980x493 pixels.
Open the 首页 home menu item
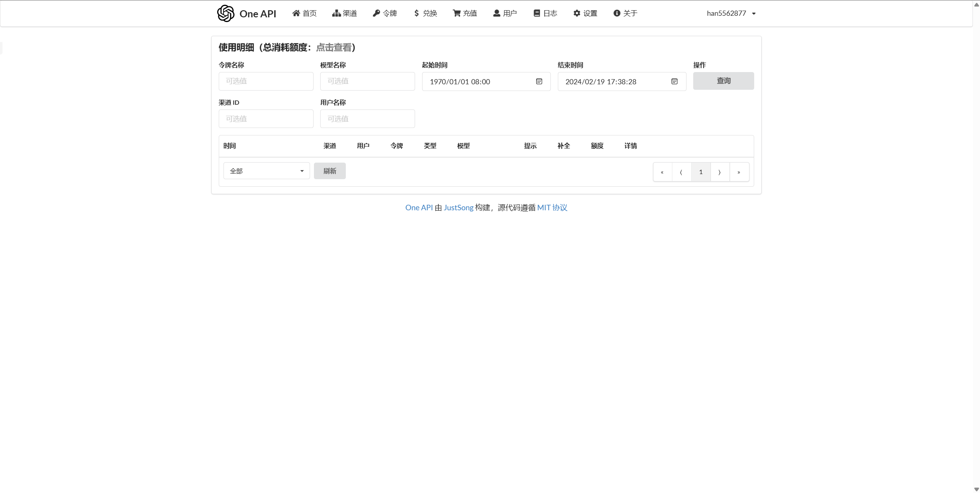click(x=304, y=13)
